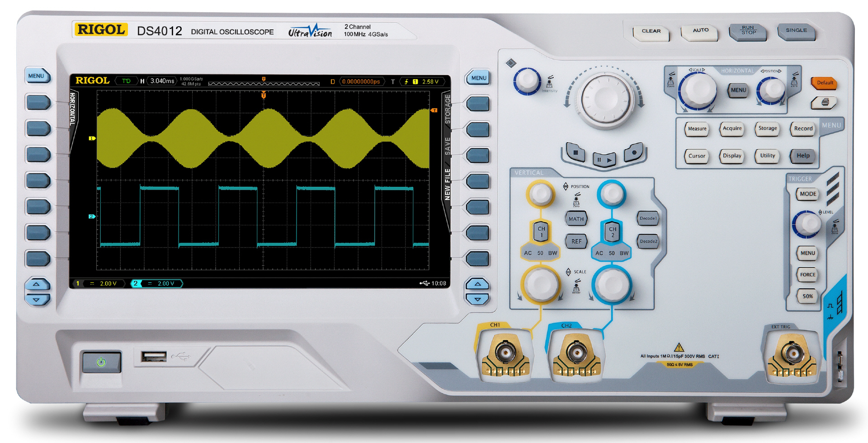Viewport: 868px width, 443px height.
Task: Open the HORIZONTAL section MENU button
Action: (738, 90)
